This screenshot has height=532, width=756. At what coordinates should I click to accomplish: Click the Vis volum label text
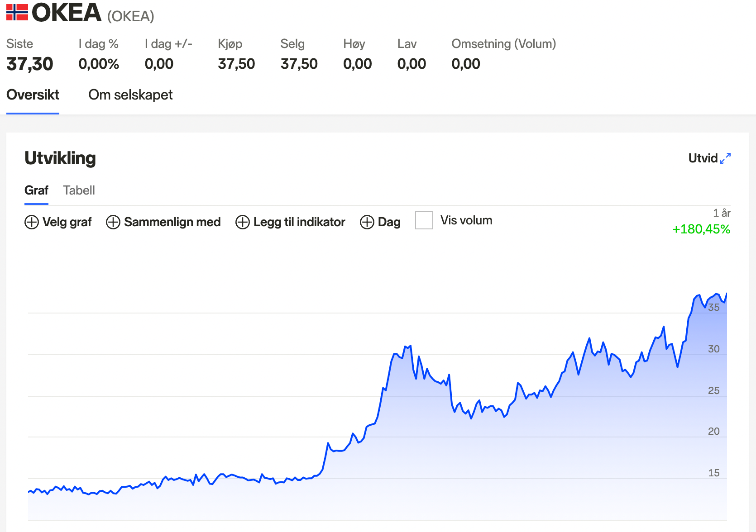point(466,220)
